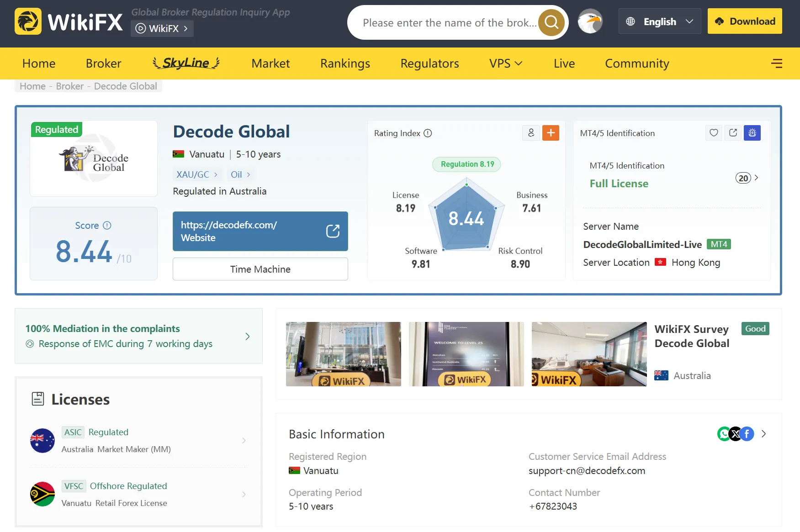Viewport: 800px width, 532px height.
Task: Click the Rating Index info icon
Action: pyautogui.click(x=428, y=133)
